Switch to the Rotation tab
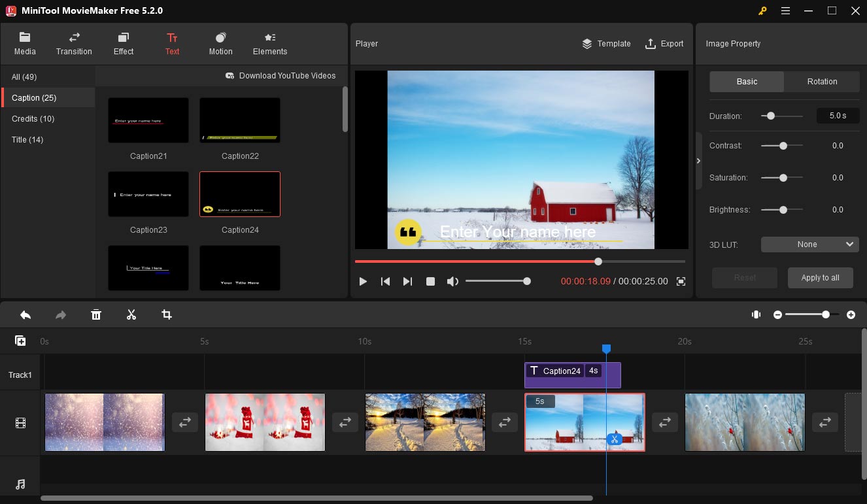 coord(822,82)
